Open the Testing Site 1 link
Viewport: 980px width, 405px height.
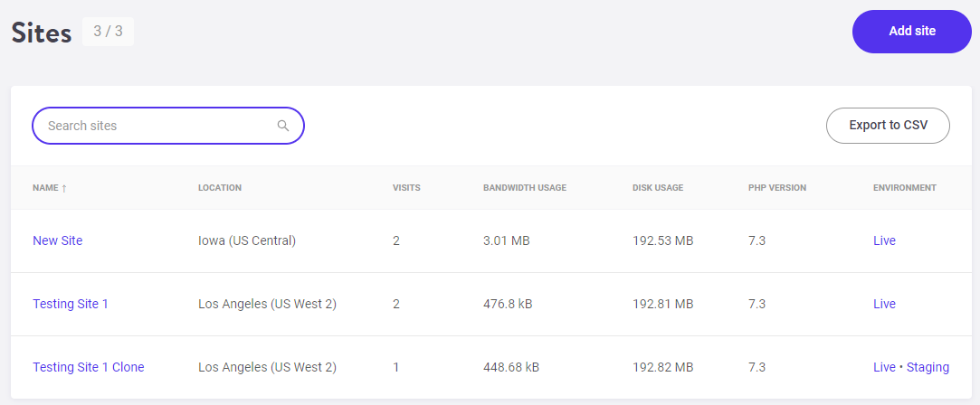(71, 304)
